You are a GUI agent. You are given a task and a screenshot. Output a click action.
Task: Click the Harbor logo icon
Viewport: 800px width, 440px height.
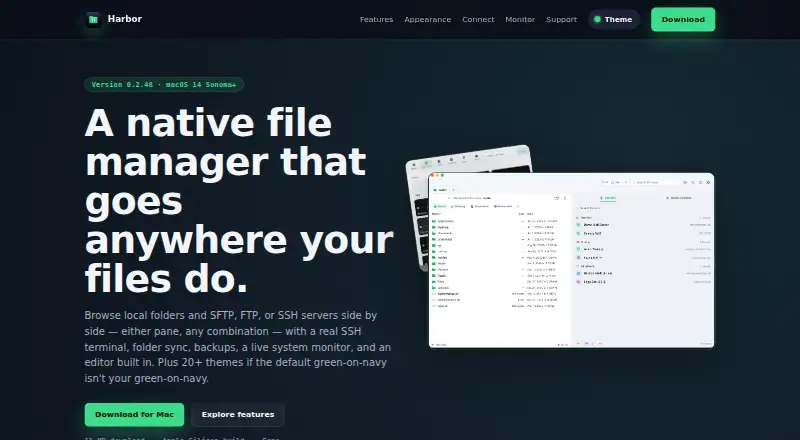pyautogui.click(x=93, y=19)
